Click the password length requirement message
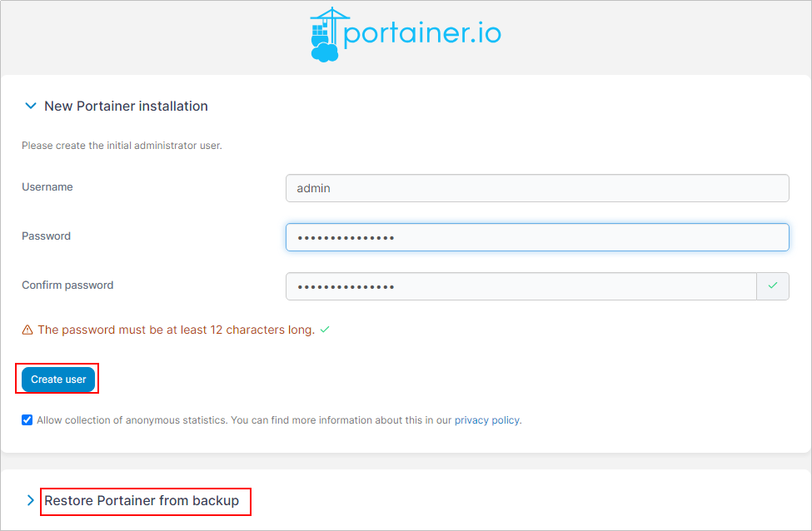 pyautogui.click(x=176, y=330)
